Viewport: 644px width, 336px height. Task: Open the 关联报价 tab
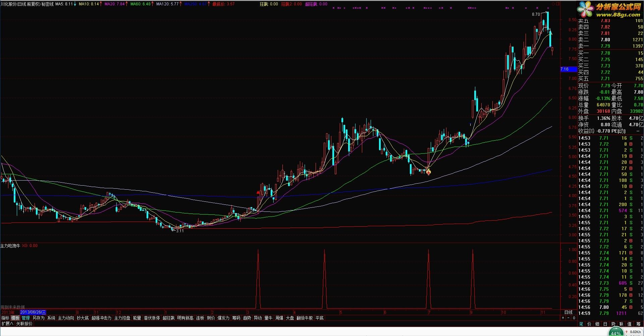(24, 324)
